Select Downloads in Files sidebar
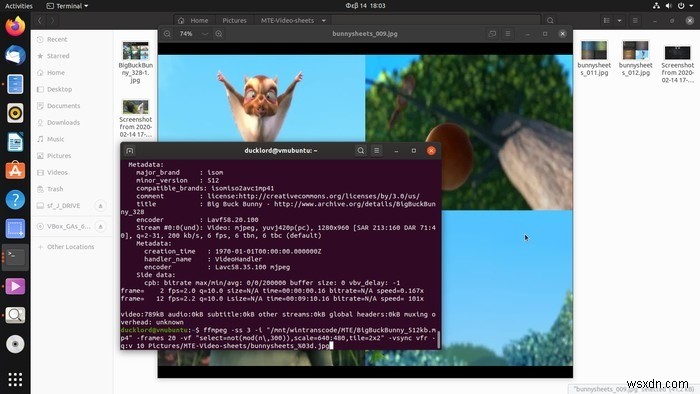 pyautogui.click(x=71, y=122)
